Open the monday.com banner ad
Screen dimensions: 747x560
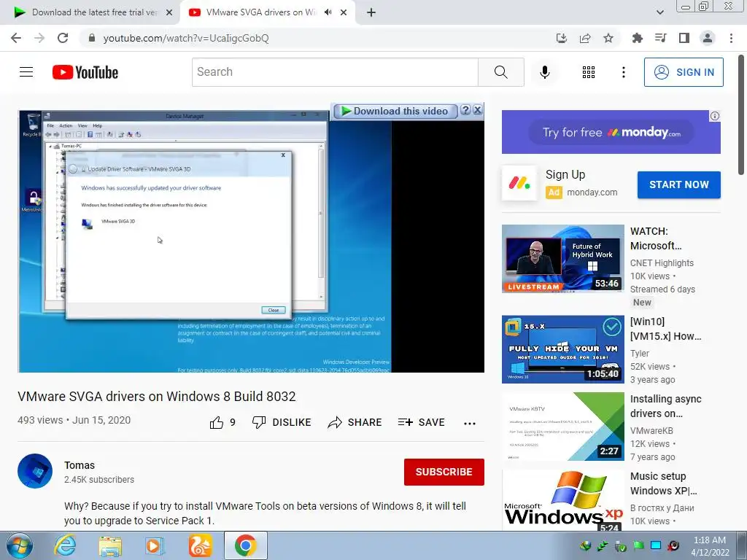point(611,132)
